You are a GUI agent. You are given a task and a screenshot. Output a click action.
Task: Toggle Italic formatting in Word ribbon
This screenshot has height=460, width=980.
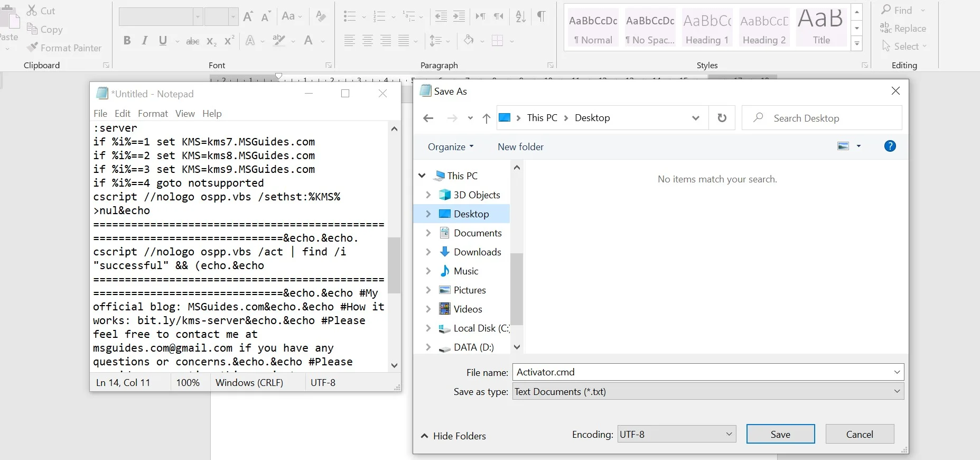tap(144, 41)
